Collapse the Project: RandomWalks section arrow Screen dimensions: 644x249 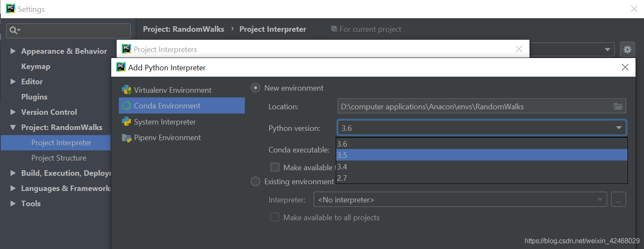[x=13, y=127]
